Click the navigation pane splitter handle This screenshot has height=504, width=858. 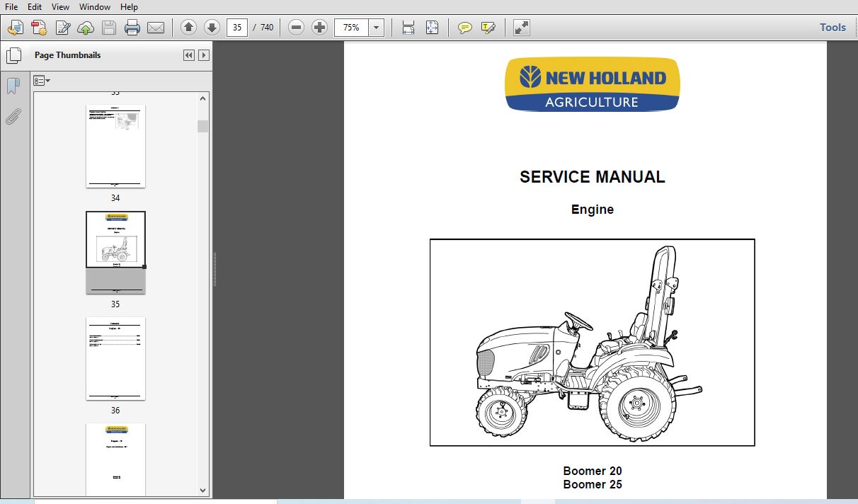214,271
